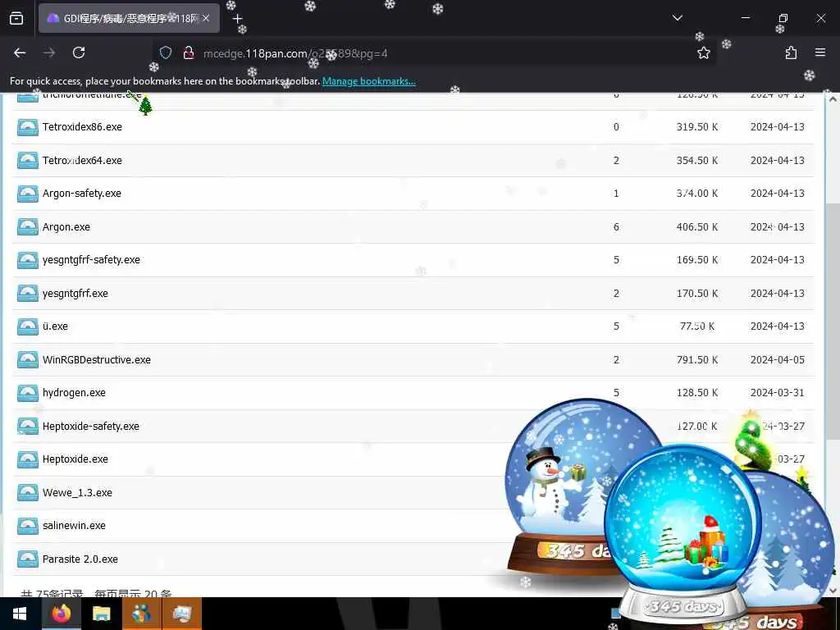
Task: Click file icon of hydrogen.exe
Action: point(27,393)
